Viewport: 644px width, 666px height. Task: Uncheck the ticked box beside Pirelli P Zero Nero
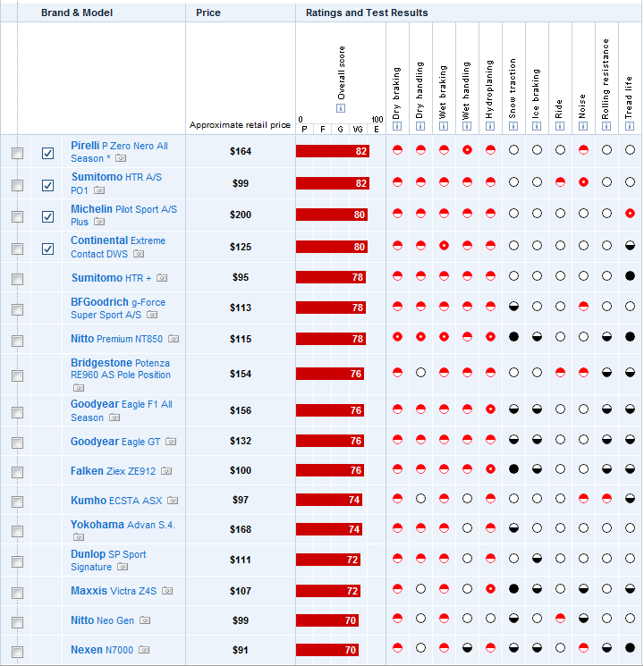(48, 154)
